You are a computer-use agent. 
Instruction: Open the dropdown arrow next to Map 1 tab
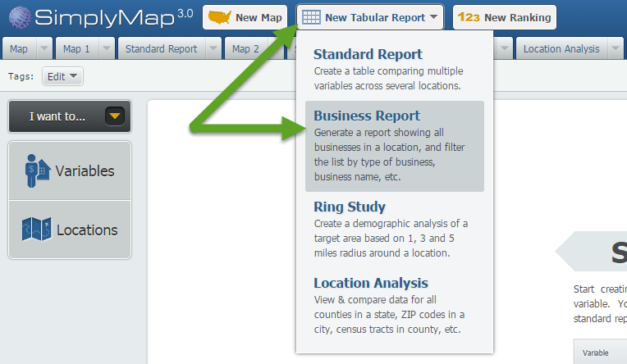[107, 48]
